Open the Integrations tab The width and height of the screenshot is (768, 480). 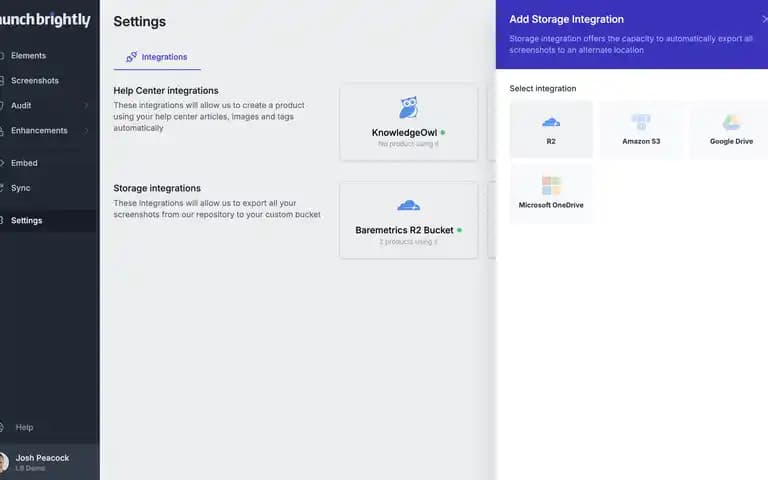(157, 57)
